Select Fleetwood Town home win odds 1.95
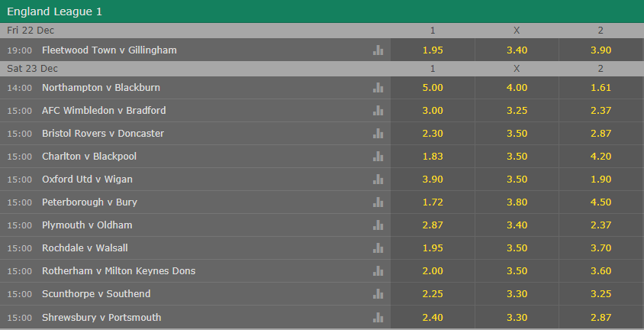The height and width of the screenshot is (330, 644). (433, 50)
